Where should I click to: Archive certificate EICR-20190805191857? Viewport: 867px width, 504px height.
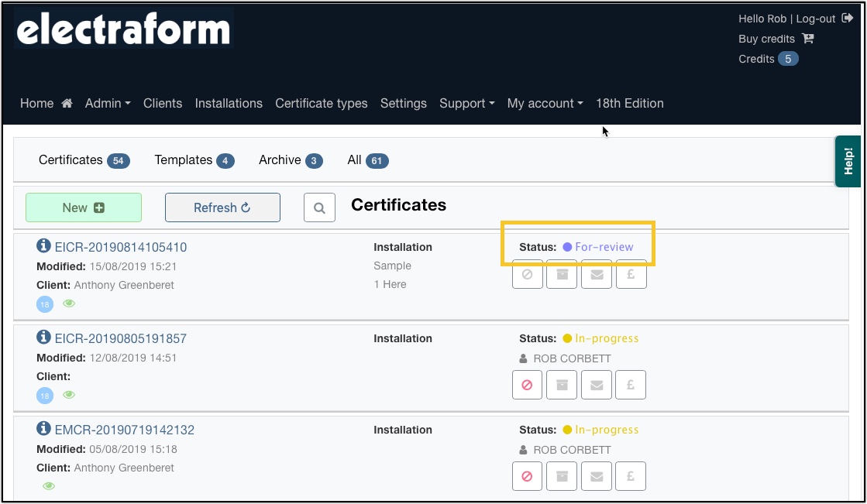pyautogui.click(x=562, y=385)
